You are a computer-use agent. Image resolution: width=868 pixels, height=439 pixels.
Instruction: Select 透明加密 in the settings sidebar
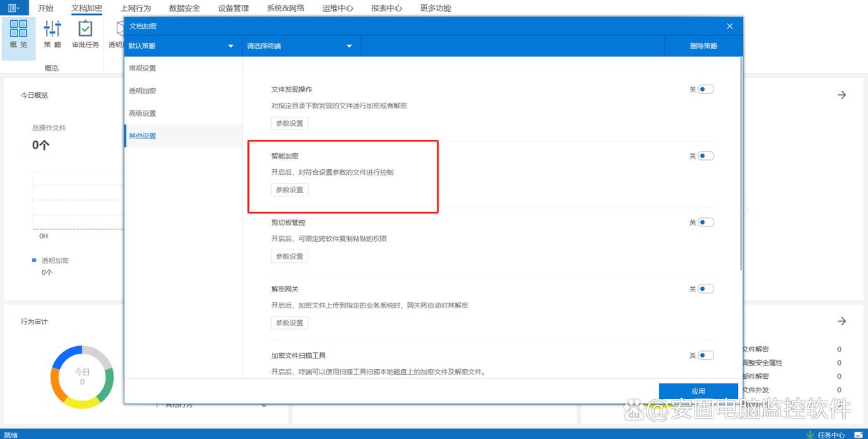[x=143, y=91]
